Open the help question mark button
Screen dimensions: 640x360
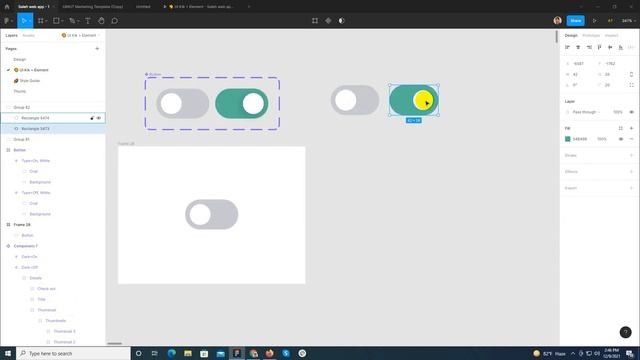coord(625,332)
